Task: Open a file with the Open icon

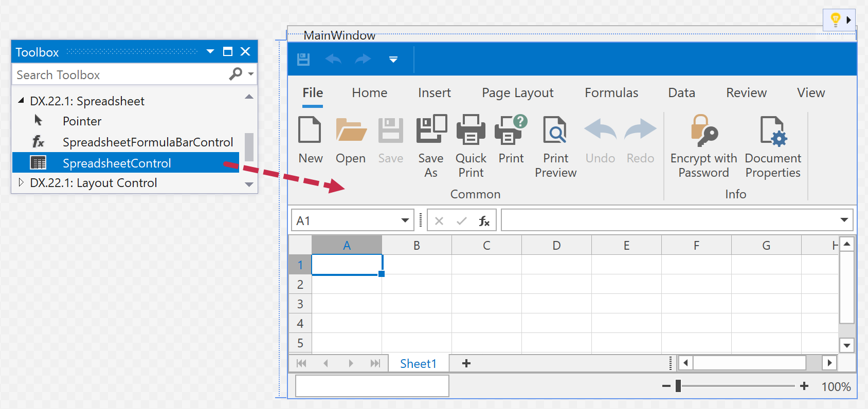Action: [x=351, y=129]
